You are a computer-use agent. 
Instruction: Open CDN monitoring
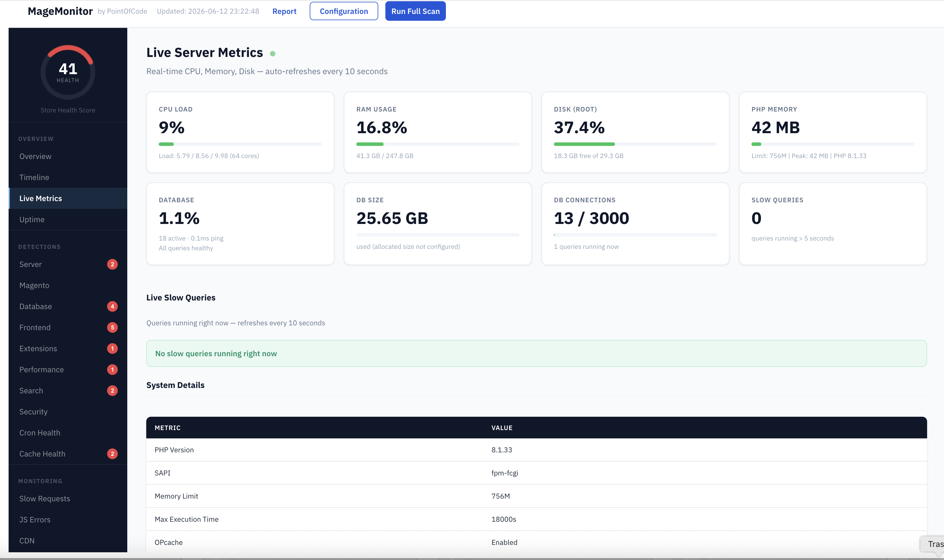pyautogui.click(x=68, y=541)
